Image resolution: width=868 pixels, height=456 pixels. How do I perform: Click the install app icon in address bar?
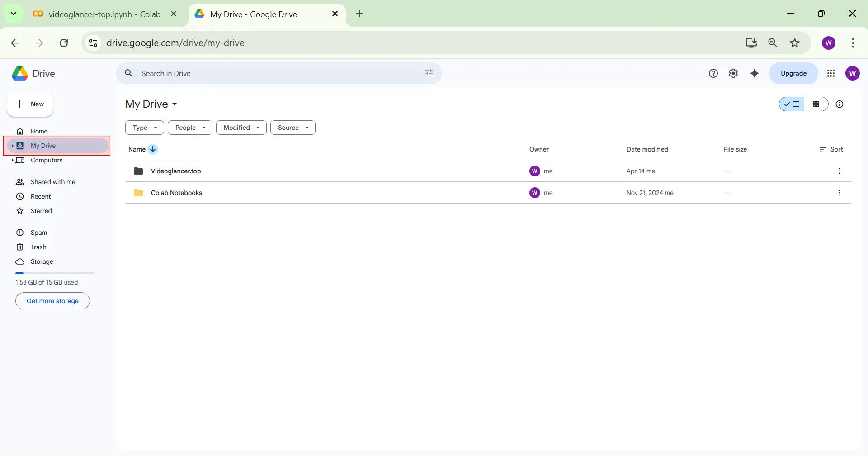[751, 43]
